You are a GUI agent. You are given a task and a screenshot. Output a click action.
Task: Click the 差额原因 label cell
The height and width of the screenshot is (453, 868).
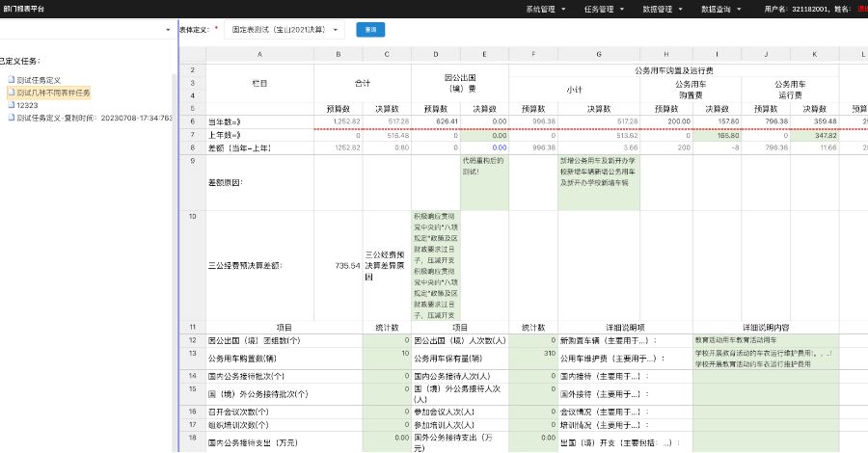[x=259, y=182]
